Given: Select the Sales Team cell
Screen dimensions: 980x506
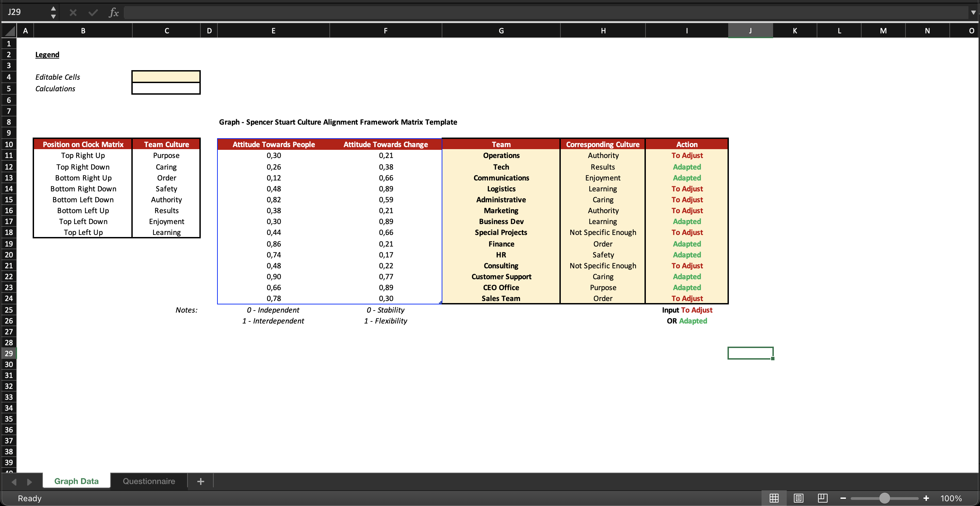Looking at the screenshot, I should [501, 299].
